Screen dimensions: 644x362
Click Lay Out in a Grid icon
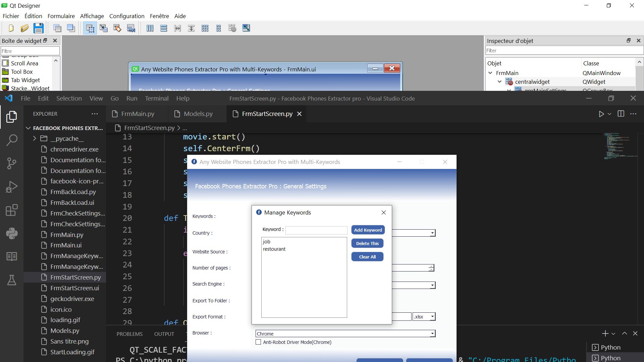tap(205, 28)
